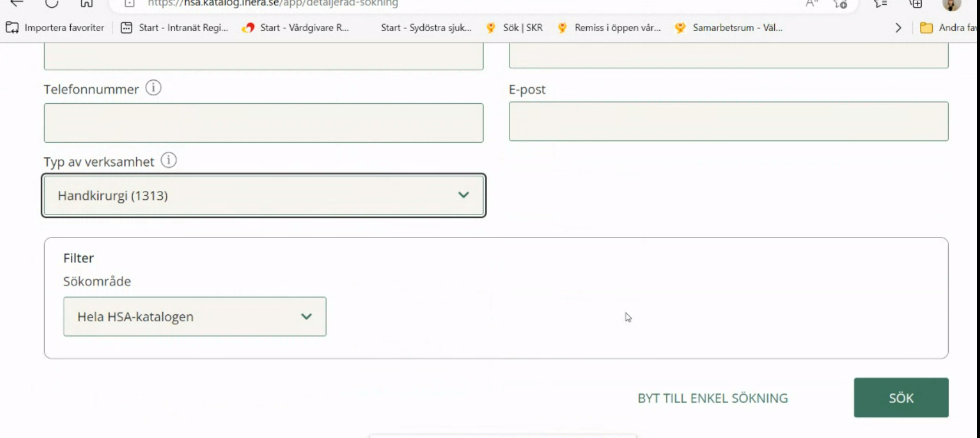The width and height of the screenshot is (980, 438).
Task: Open the browser profile avatar
Action: click(951, 4)
